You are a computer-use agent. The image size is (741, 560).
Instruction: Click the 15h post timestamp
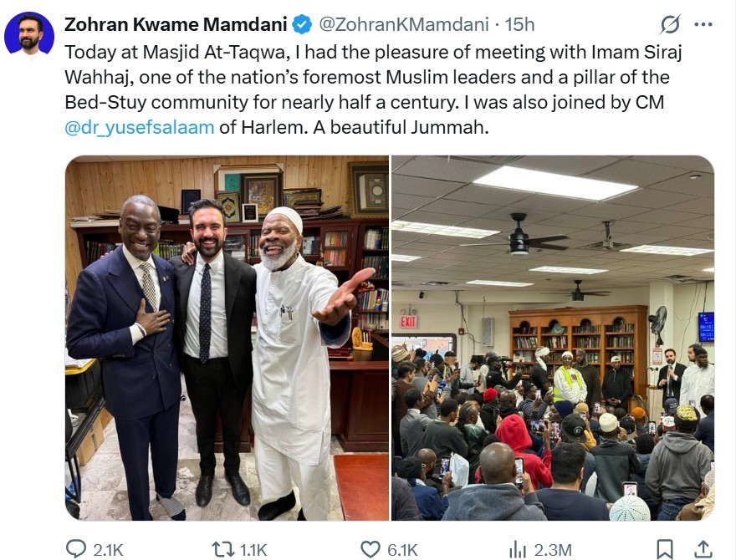[x=519, y=24]
